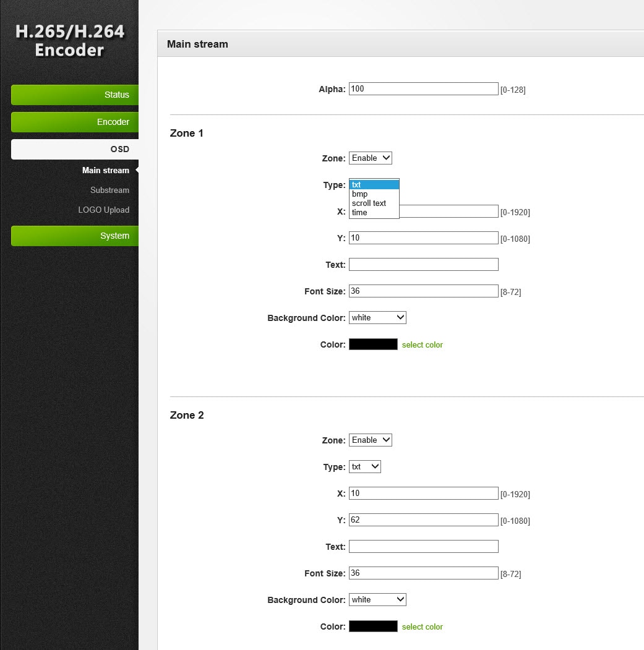
Task: Open Zone 1 Background Color dropdown
Action: pyautogui.click(x=377, y=317)
